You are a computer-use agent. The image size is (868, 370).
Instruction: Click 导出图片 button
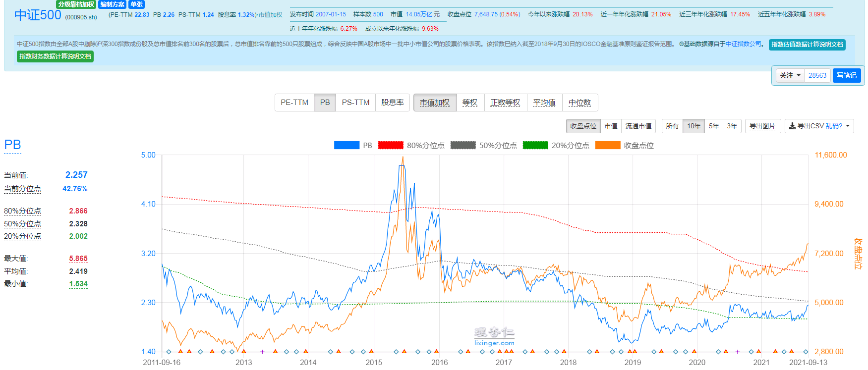pos(763,126)
